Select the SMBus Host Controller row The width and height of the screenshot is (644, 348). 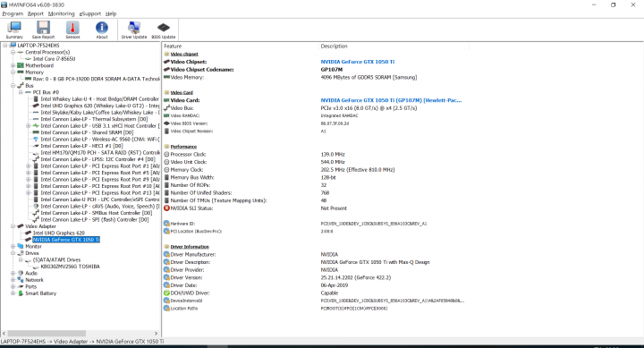96,213
